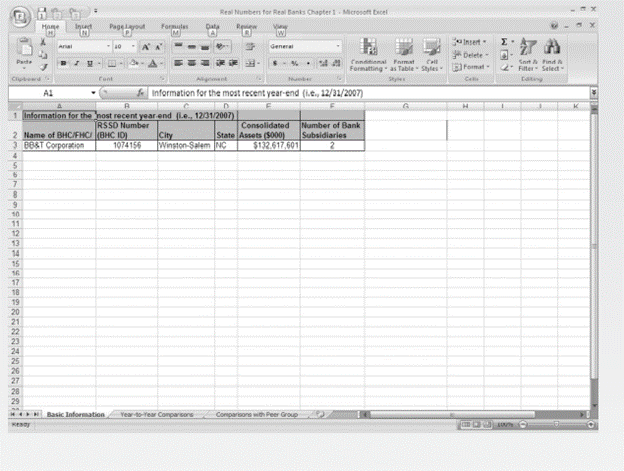The height and width of the screenshot is (471, 624).
Task: Toggle Bold formatting
Action: 63,63
